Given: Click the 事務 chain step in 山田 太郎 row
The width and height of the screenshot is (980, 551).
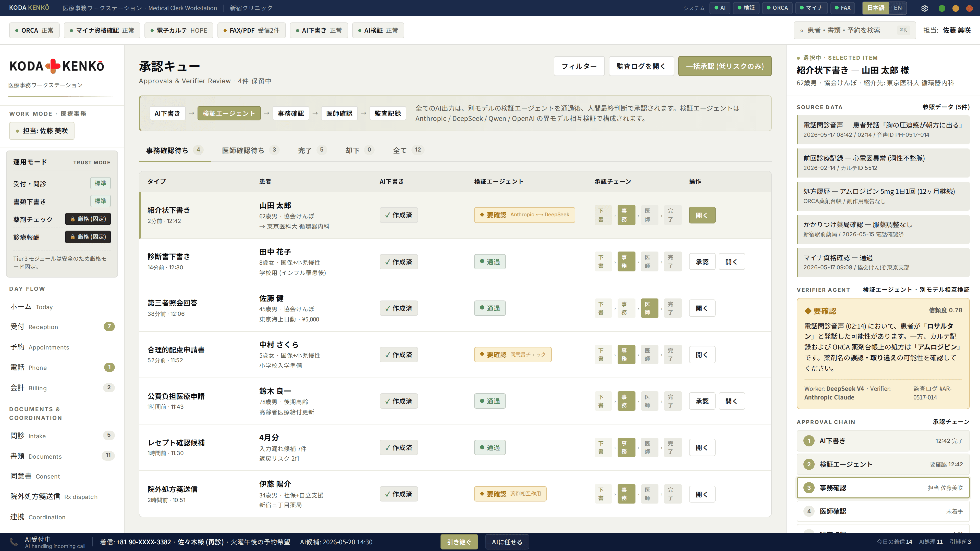Looking at the screenshot, I should pos(626,215).
